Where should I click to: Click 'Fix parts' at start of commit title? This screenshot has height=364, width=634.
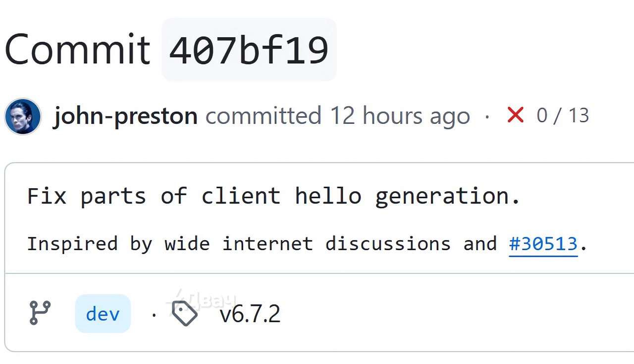pos(87,196)
